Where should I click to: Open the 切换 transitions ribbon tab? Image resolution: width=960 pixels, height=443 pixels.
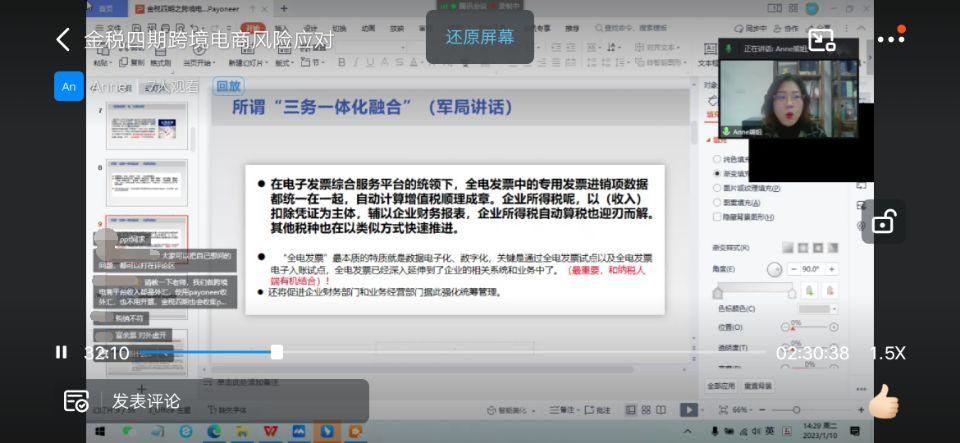tap(339, 29)
